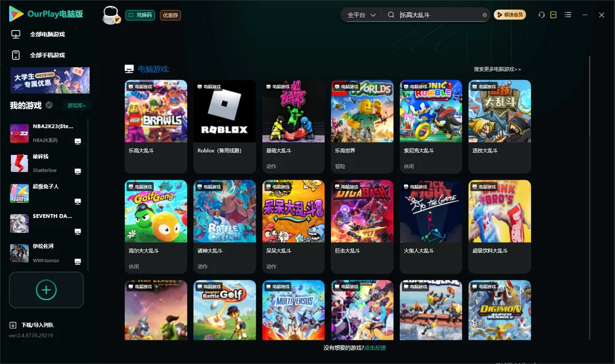Open the 乐高世界 game card
The image size is (615, 364).
pos(362,126)
